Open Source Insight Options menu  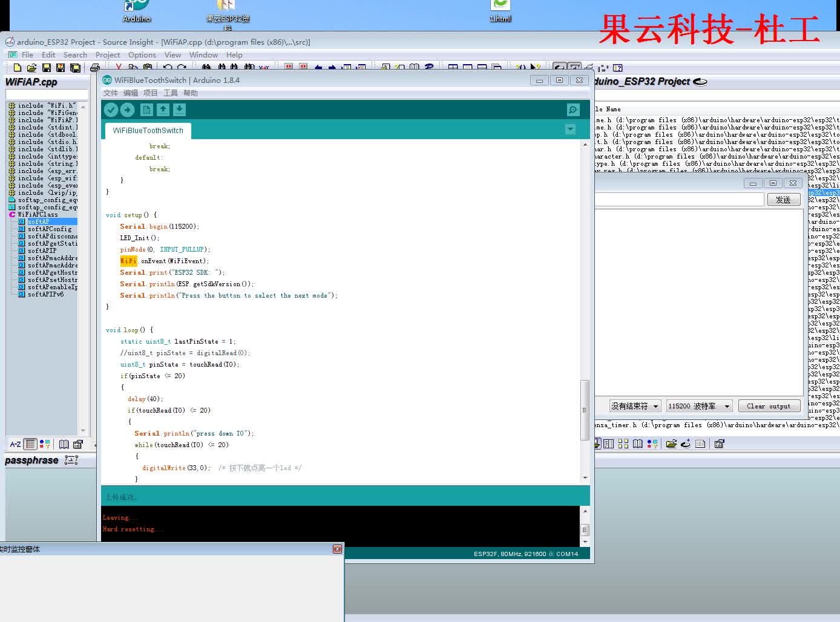[x=142, y=54]
